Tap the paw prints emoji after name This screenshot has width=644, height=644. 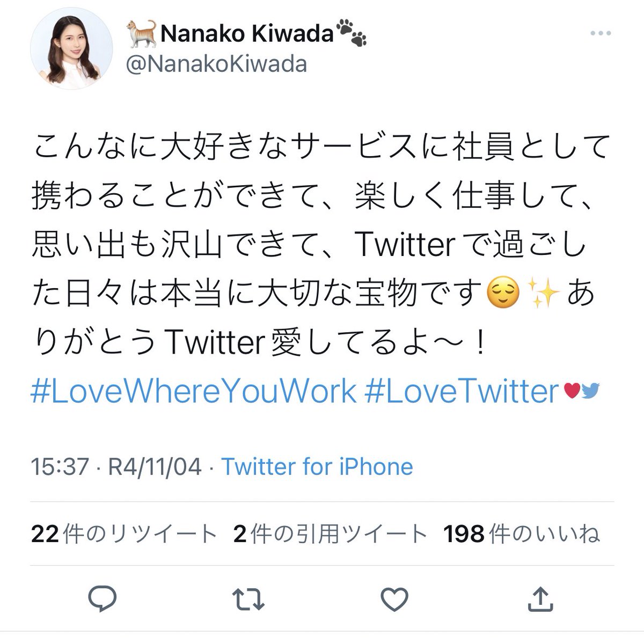click(x=352, y=32)
